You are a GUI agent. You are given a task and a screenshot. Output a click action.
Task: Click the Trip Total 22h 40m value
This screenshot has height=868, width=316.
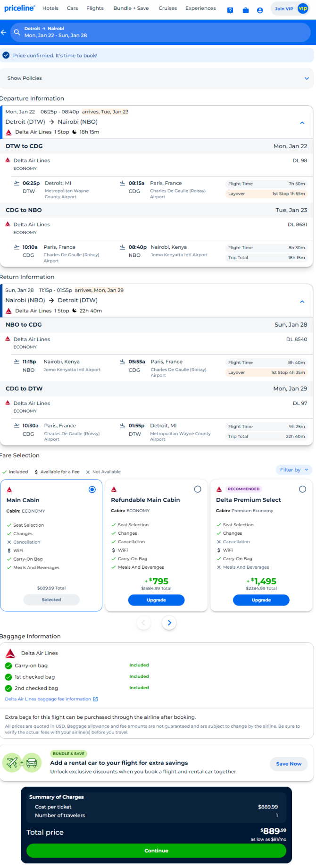pos(295,437)
